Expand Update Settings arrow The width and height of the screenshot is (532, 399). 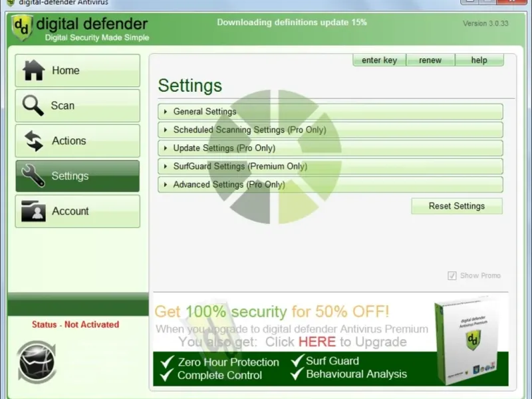point(166,148)
